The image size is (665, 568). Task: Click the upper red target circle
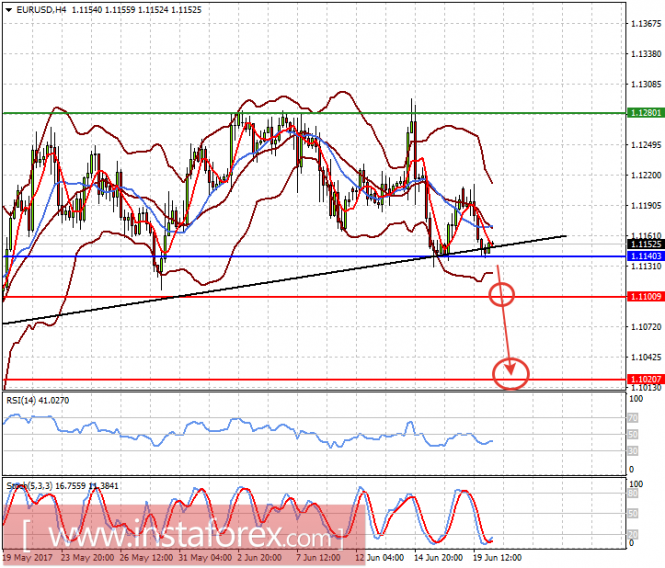pyautogui.click(x=505, y=294)
